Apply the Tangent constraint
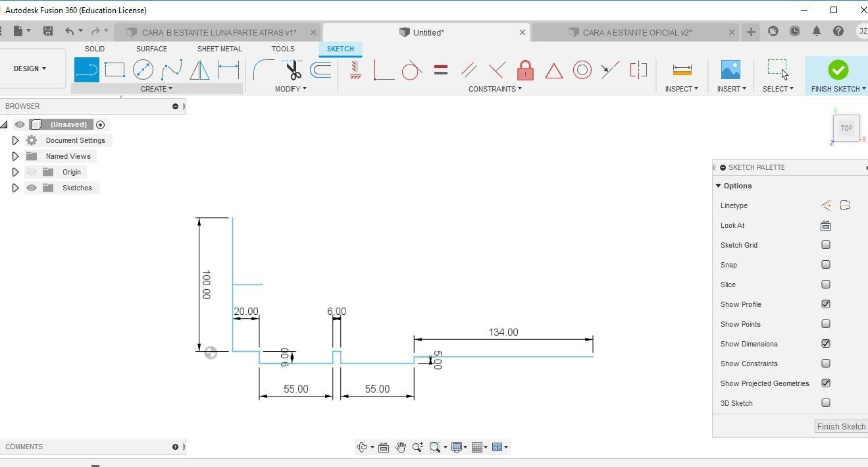 411,70
